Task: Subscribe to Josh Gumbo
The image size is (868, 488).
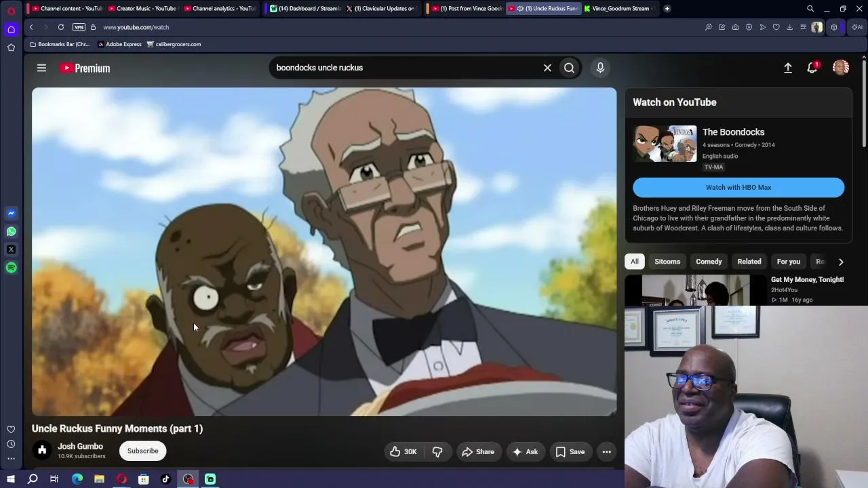Action: 142,451
